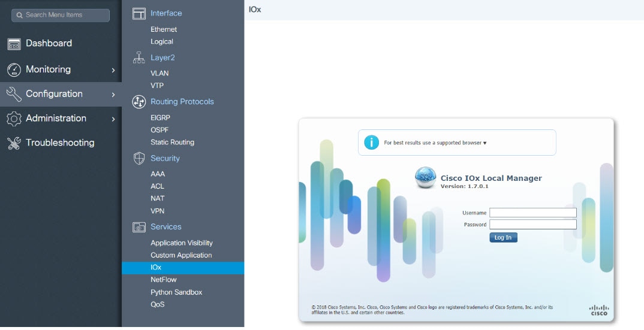Open Ethernet under Interface
The image size is (644, 330).
tap(164, 29)
